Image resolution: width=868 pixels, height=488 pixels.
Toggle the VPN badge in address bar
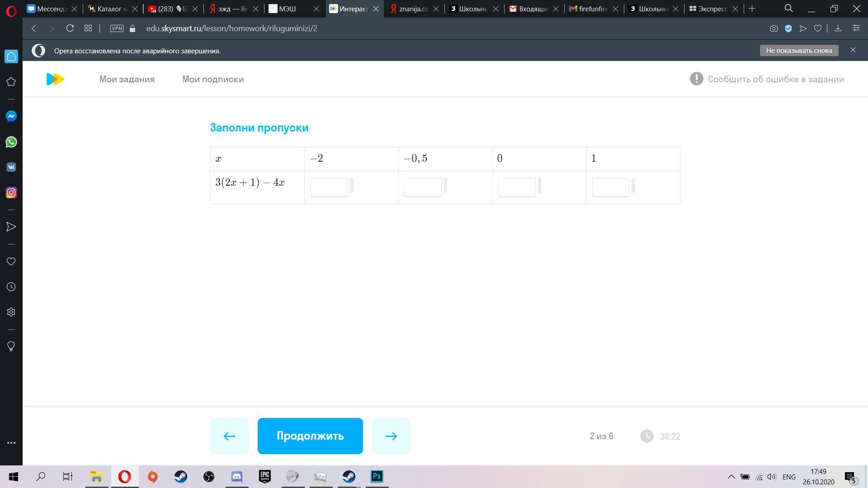117,28
